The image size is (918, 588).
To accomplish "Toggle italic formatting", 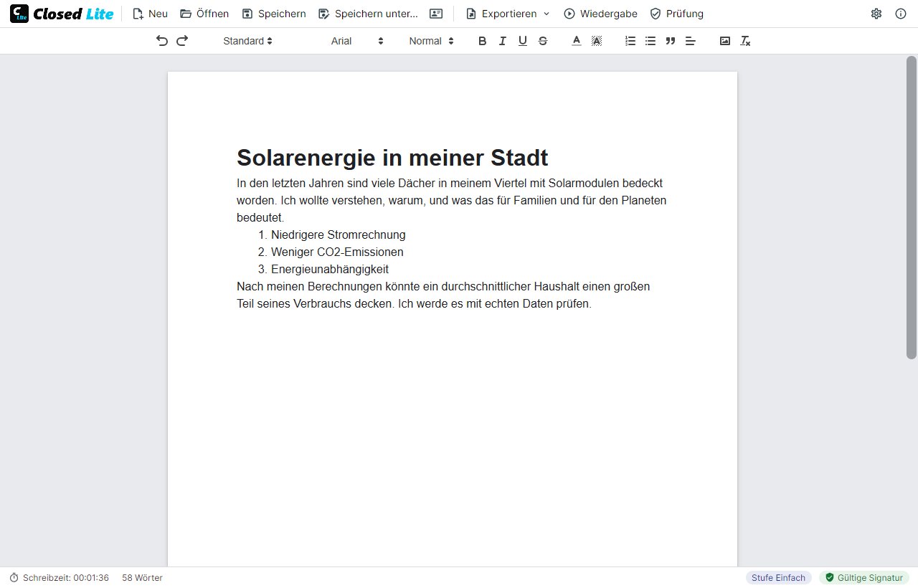I will click(x=503, y=41).
